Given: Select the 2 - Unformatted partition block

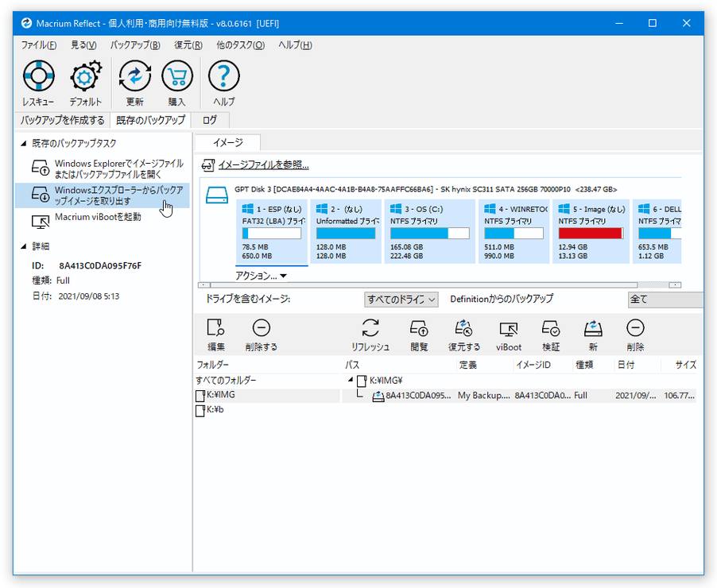Looking at the screenshot, I should click(346, 231).
